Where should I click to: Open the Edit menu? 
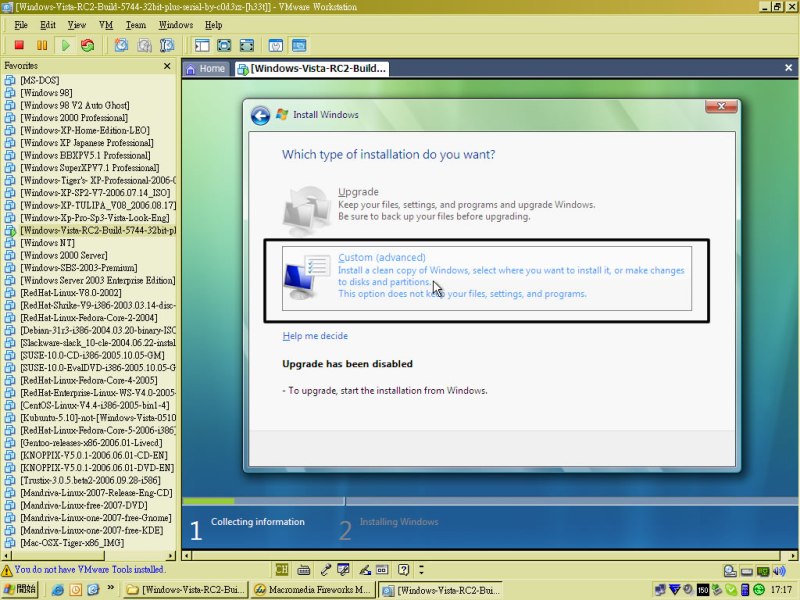click(x=47, y=25)
